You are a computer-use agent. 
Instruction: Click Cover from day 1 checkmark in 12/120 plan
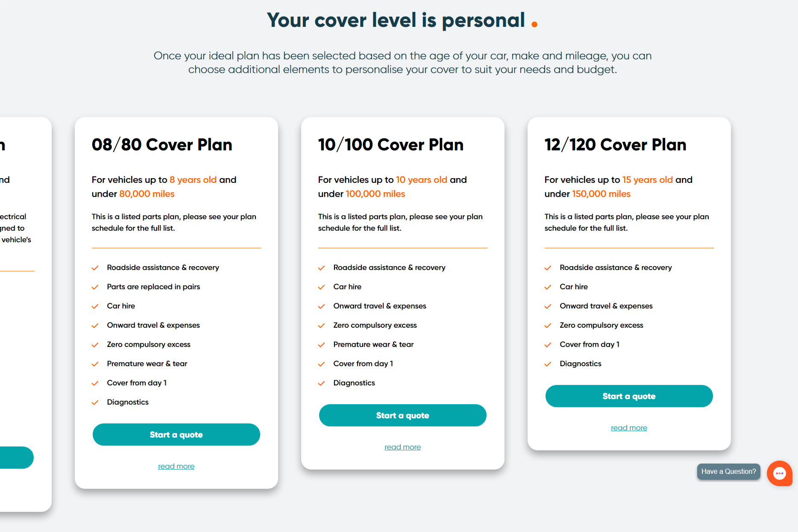click(x=548, y=345)
